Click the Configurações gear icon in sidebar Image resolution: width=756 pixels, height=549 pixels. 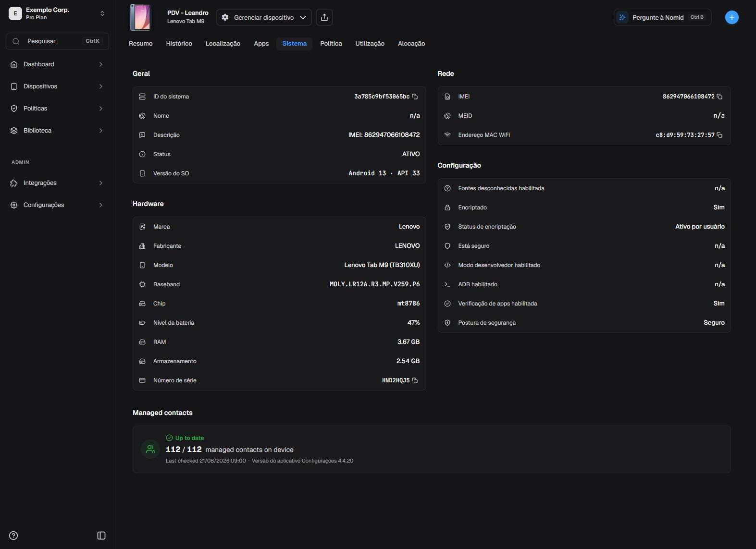click(14, 205)
